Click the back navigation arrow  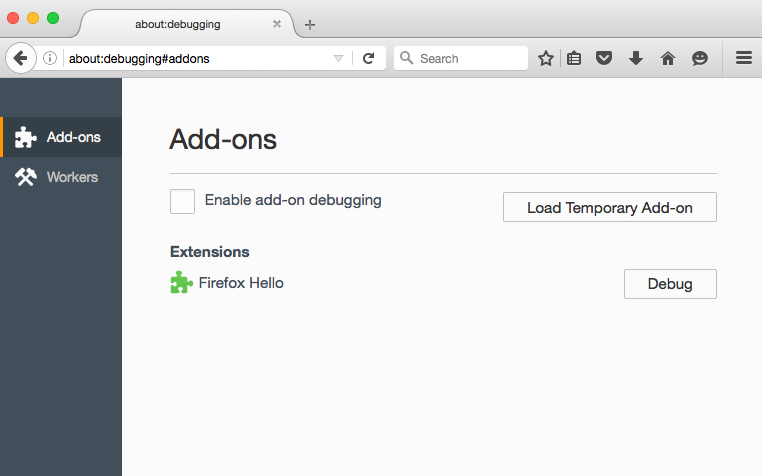point(20,58)
